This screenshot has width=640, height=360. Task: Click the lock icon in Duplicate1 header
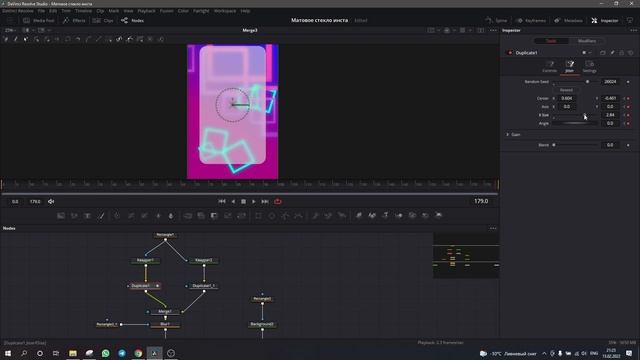pos(621,53)
